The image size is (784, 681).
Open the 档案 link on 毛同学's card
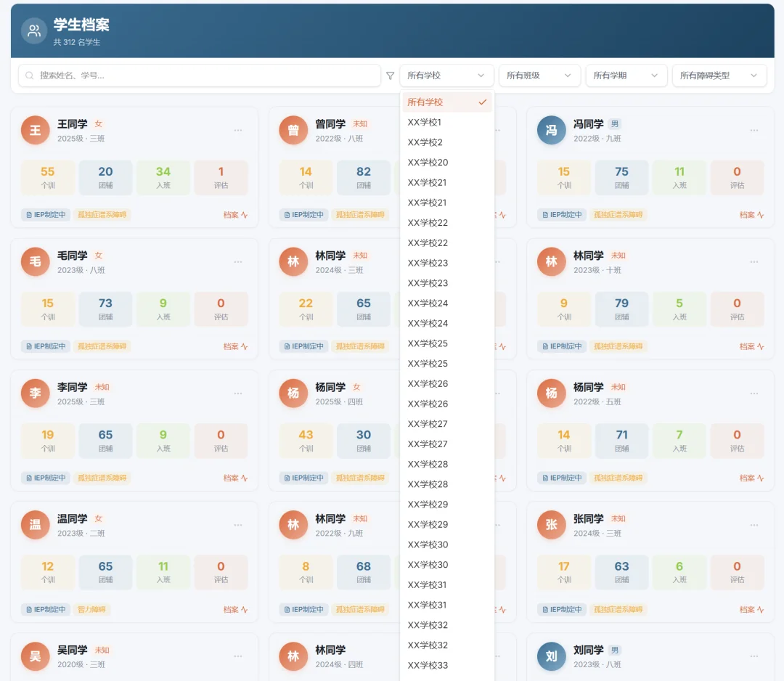(235, 346)
